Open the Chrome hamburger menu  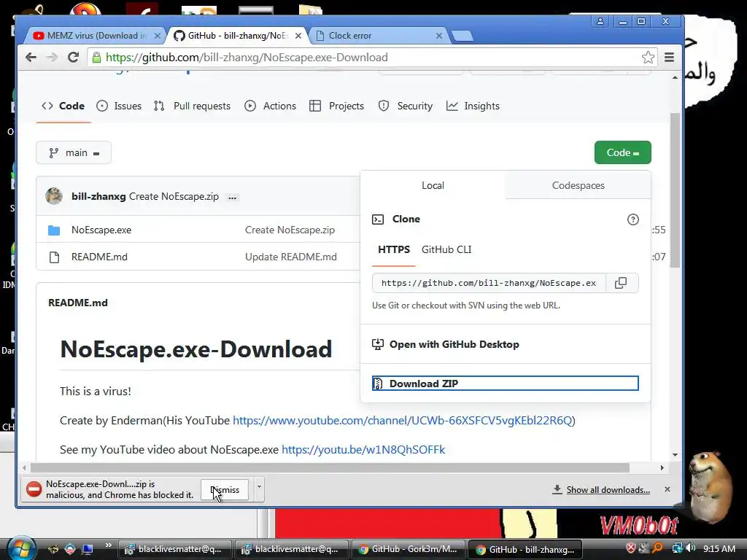(x=670, y=58)
